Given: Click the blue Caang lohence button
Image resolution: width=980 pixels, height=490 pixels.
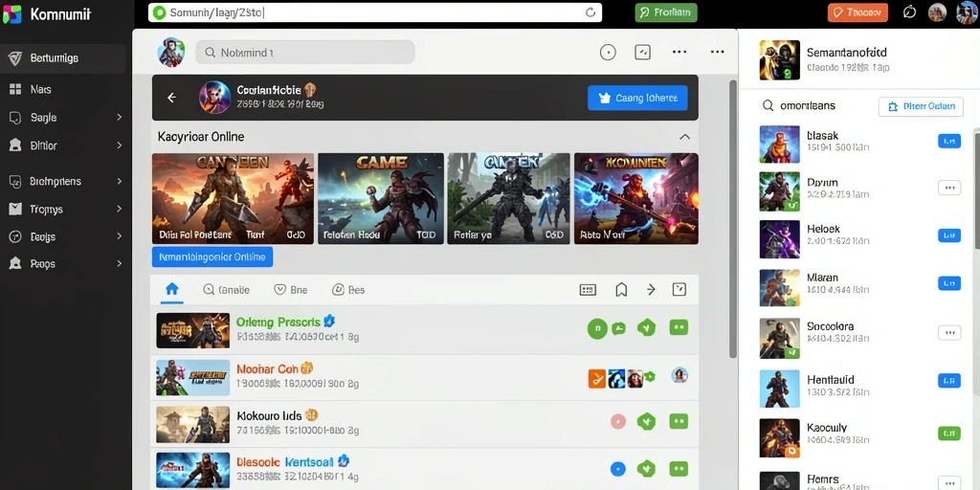Looking at the screenshot, I should tap(637, 99).
